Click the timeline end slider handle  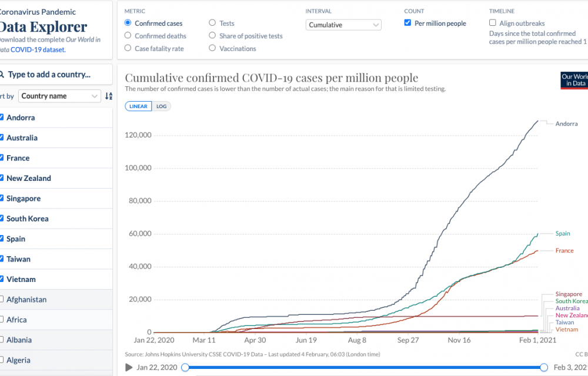[544, 367]
